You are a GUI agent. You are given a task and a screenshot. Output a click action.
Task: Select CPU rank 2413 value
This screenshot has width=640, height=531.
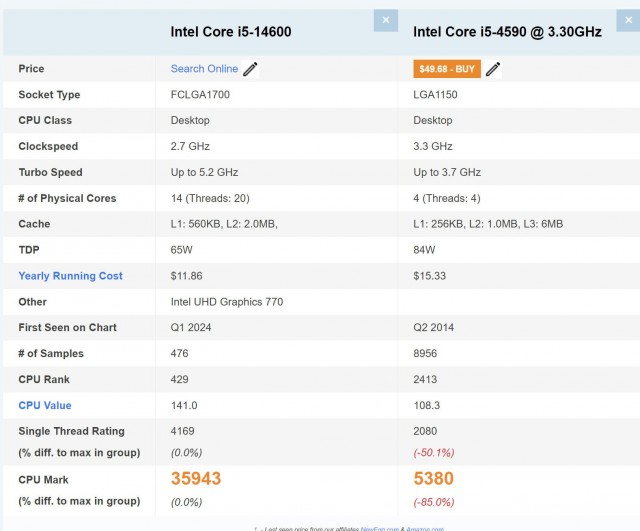[x=425, y=380]
